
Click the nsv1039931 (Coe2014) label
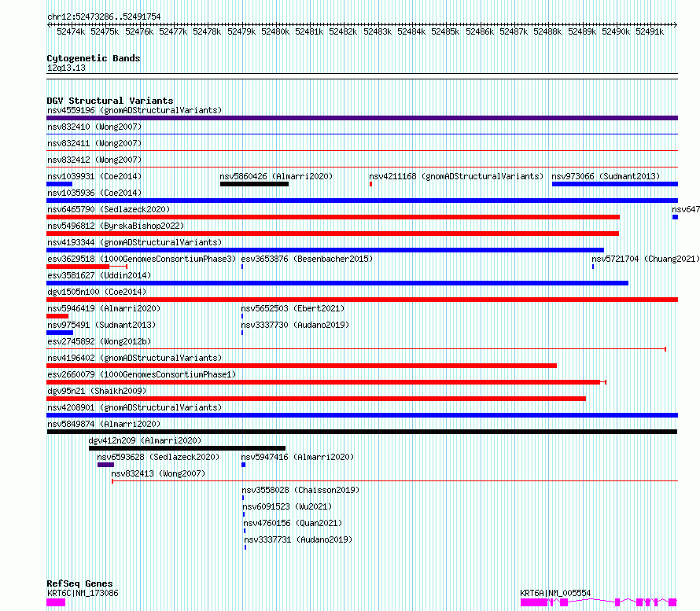click(x=94, y=176)
